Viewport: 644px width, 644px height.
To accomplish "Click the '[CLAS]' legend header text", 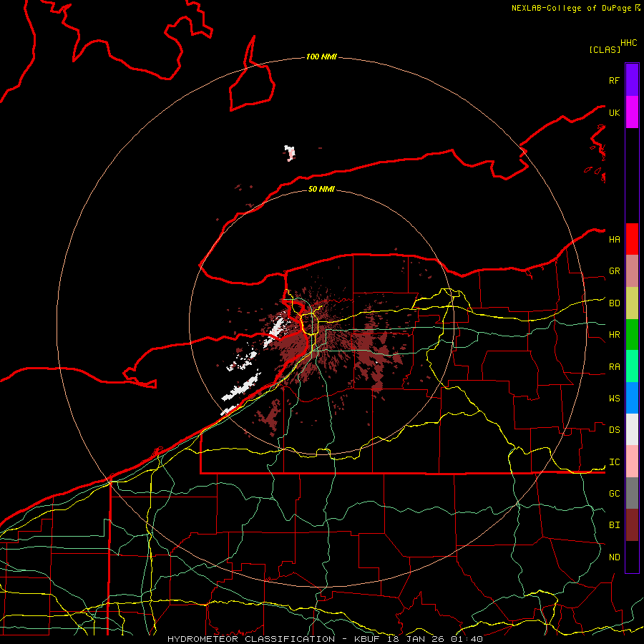I will [605, 49].
